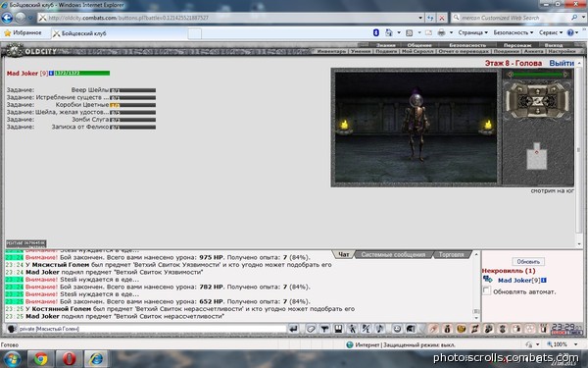Screen dimensions: 588x368
Task: Click the Bluetooth icon in IE toolbar
Action: [376, 32]
